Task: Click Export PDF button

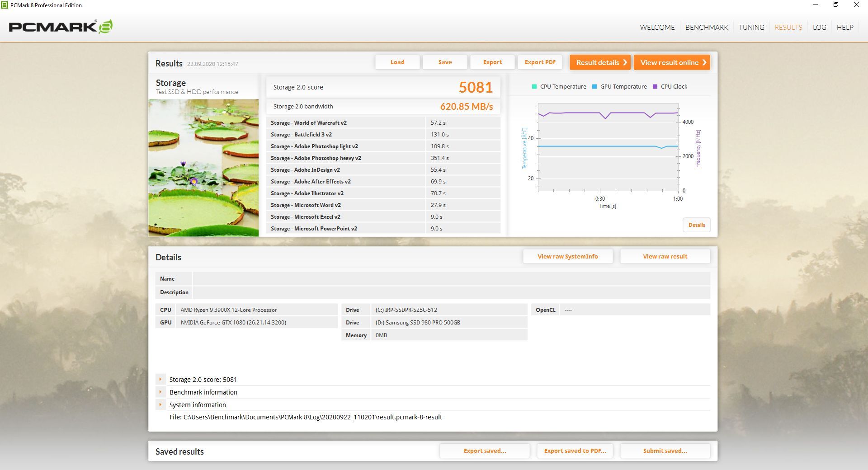Action: coord(540,62)
